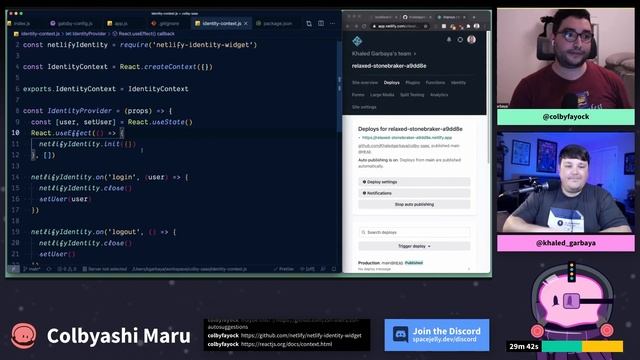
Task: Select IdentityProvider breadcrumb segment
Action: (86, 34)
